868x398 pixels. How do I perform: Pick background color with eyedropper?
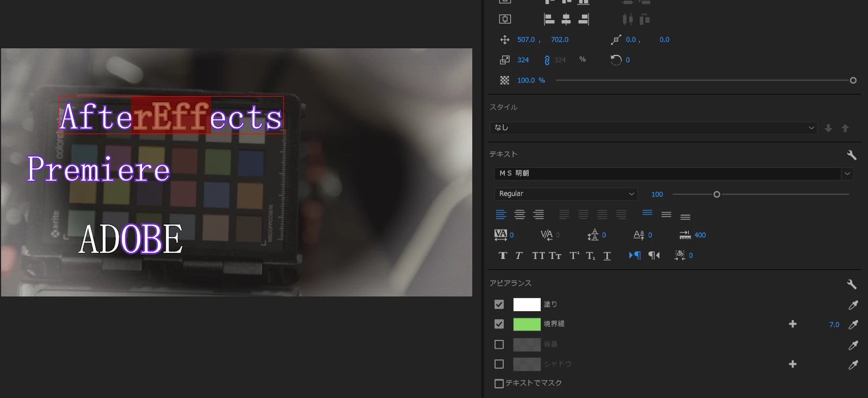pyautogui.click(x=853, y=345)
